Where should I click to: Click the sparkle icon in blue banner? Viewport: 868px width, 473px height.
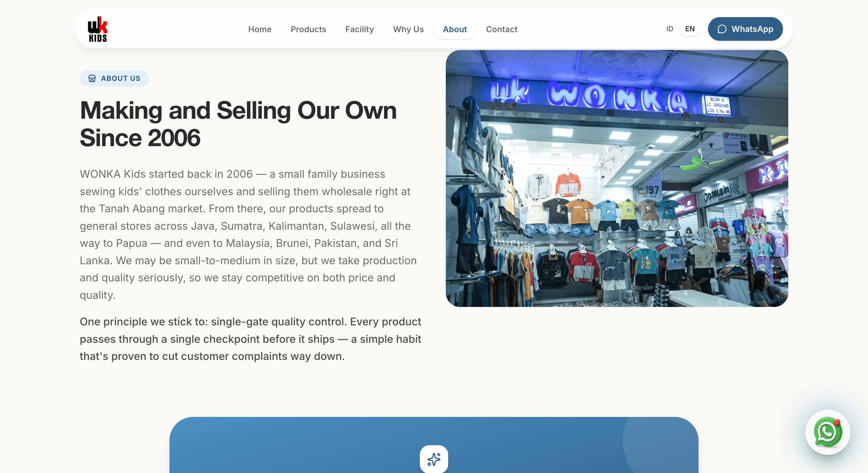click(x=434, y=459)
